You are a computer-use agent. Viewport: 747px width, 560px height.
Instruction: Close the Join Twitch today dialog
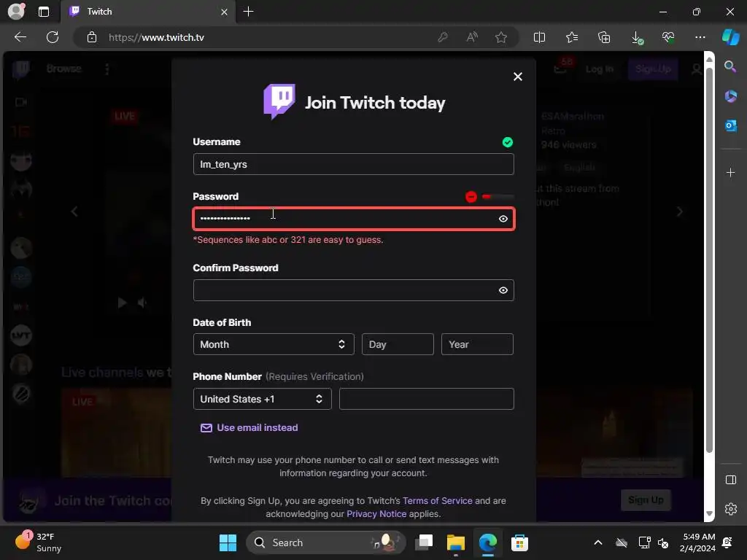tap(518, 77)
